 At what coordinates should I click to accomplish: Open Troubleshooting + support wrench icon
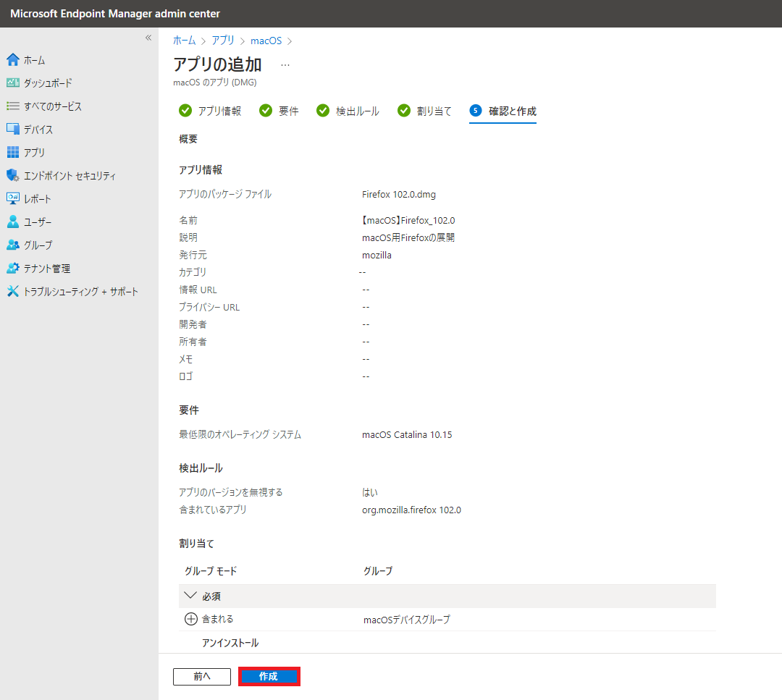click(12, 292)
